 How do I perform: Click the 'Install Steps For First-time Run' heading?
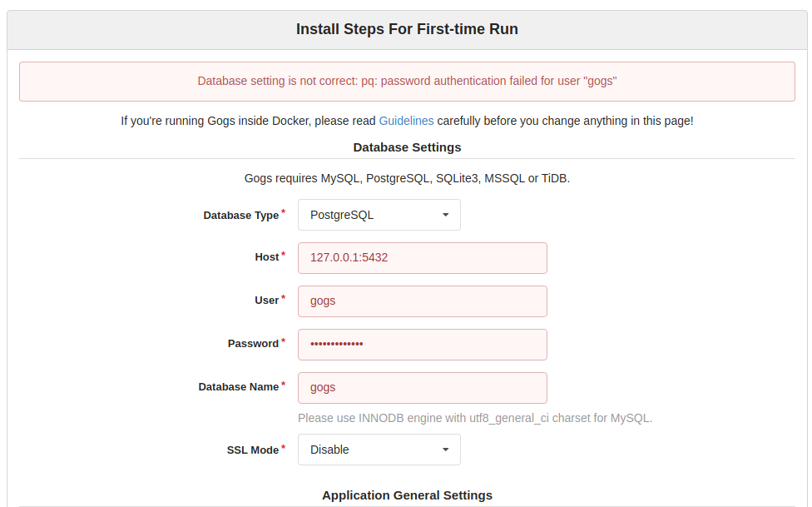(x=407, y=29)
